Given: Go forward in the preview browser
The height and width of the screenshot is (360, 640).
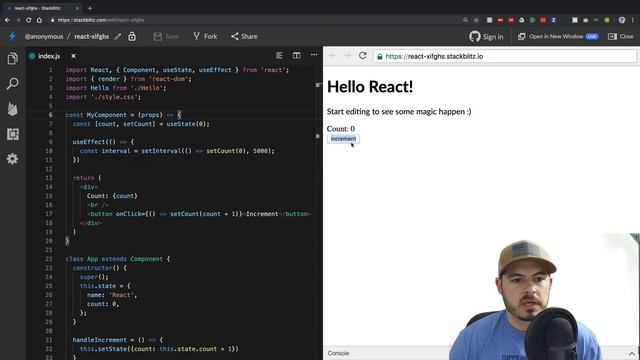Looking at the screenshot, I should (x=348, y=56).
